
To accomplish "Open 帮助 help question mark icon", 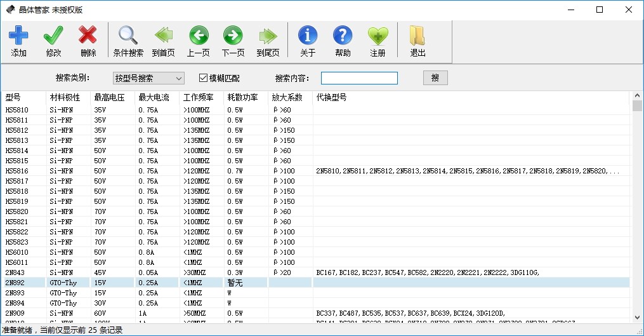I will 343,36.
